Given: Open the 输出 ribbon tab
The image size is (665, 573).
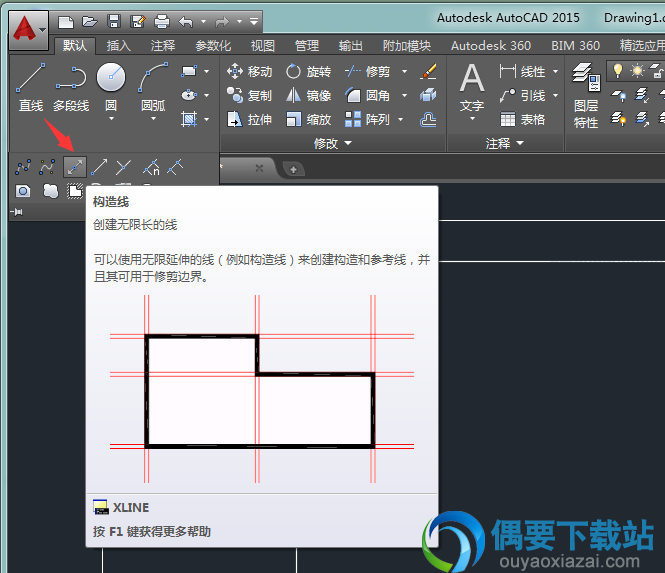Looking at the screenshot, I should click(351, 45).
